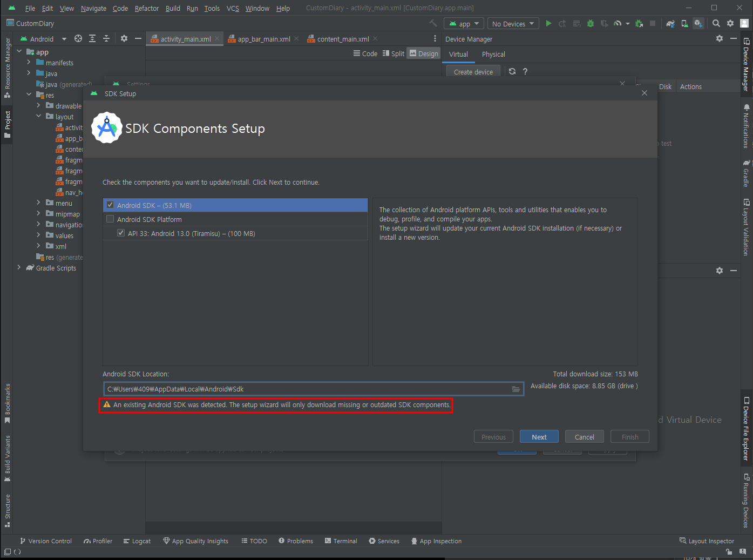
Task: Click Attach Debugger to Android Process icon
Action: 639,23
